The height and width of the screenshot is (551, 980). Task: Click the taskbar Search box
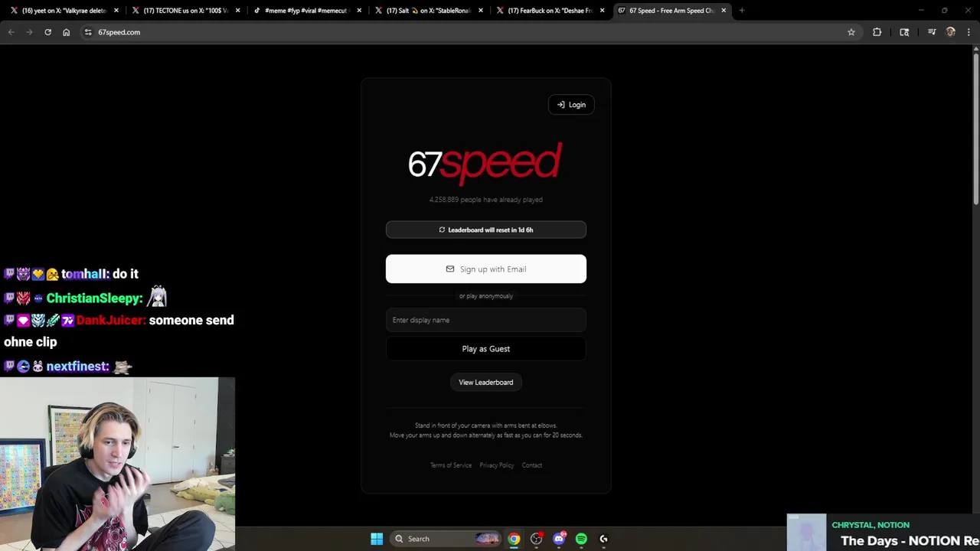445,539
